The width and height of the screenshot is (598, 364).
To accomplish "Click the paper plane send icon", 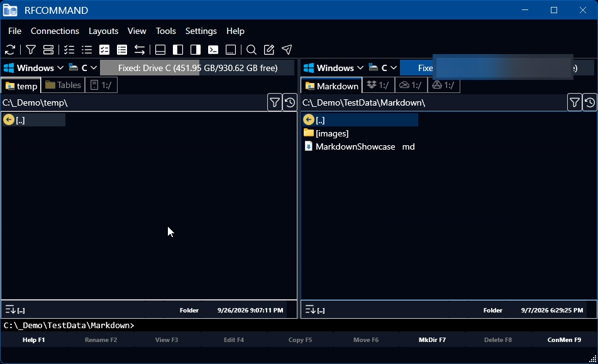I will (287, 50).
